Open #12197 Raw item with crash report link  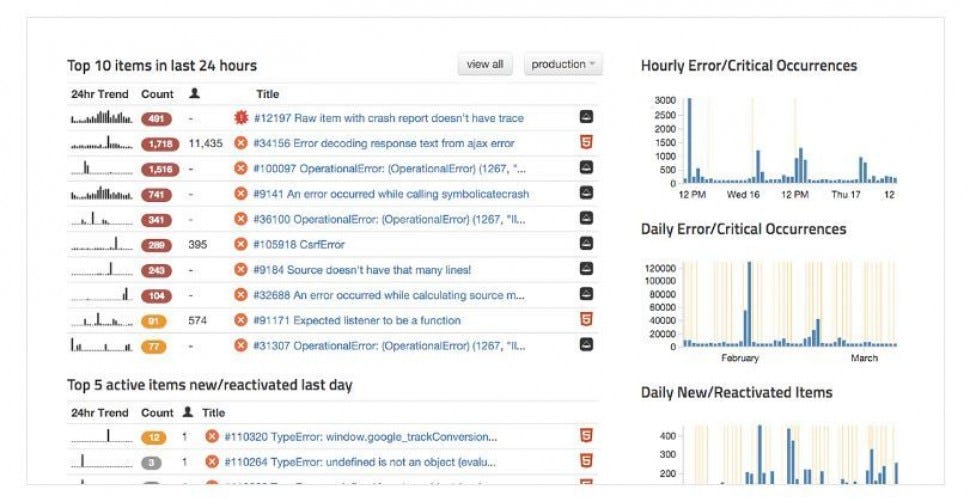[x=388, y=118]
